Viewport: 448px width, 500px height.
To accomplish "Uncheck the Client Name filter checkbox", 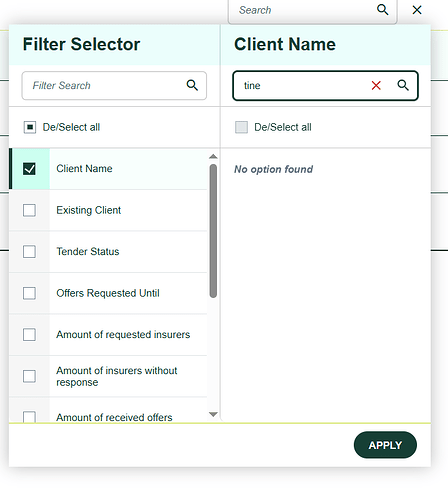I will click(x=29, y=169).
